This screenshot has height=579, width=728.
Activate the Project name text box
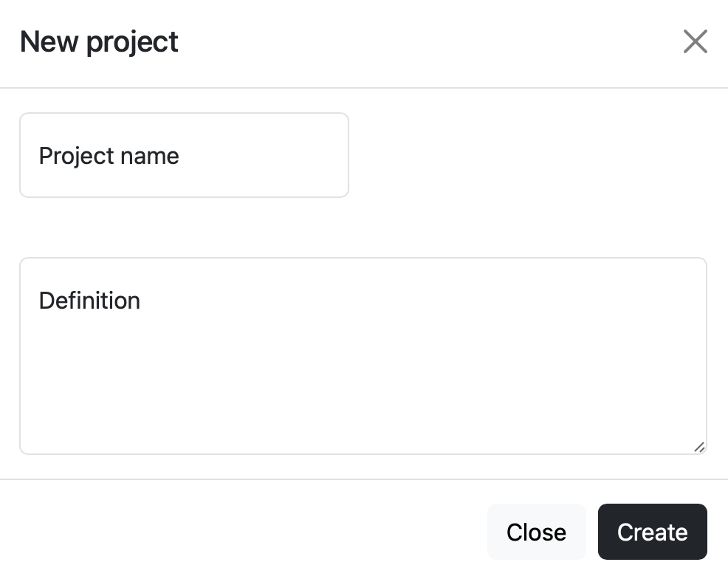click(x=184, y=155)
